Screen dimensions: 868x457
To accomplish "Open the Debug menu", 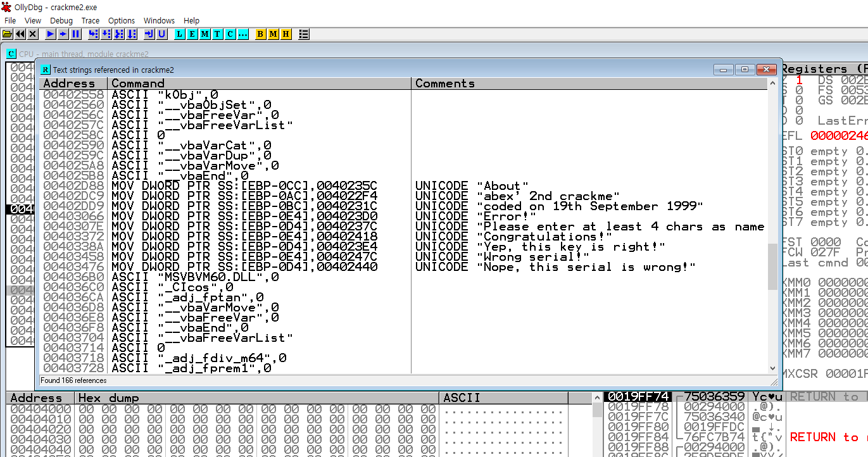I will coord(61,21).
